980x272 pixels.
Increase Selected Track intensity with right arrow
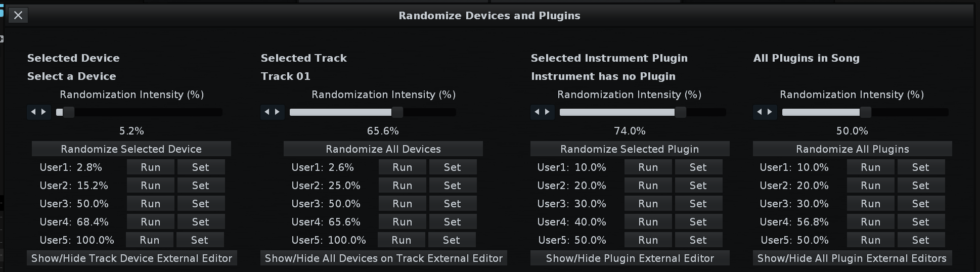pyautogui.click(x=278, y=112)
